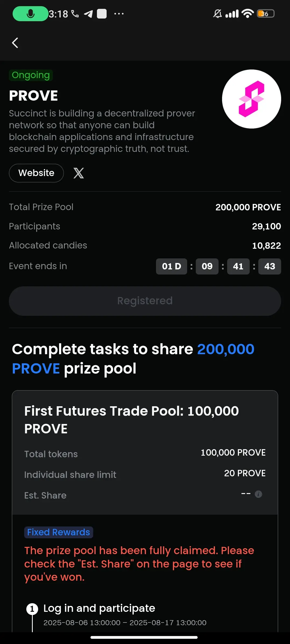Tap the 200,000 PROVE blue prize text
Screen dimensions: 290x644
coord(133,359)
